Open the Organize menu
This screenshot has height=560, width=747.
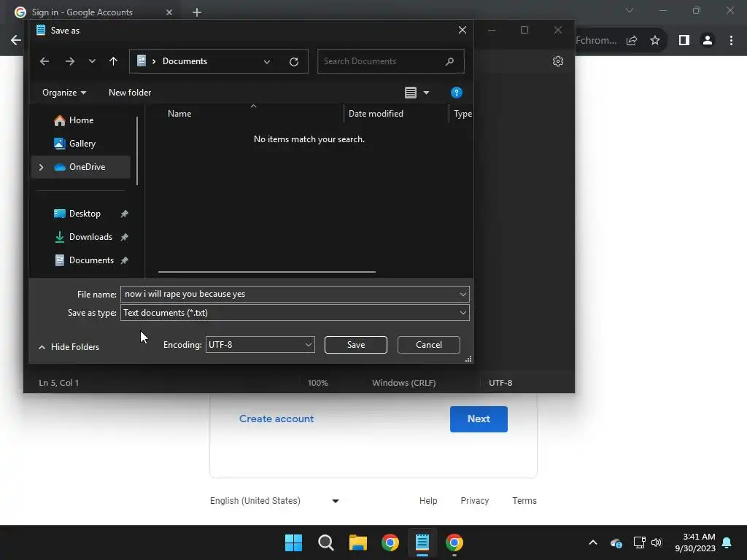point(64,93)
